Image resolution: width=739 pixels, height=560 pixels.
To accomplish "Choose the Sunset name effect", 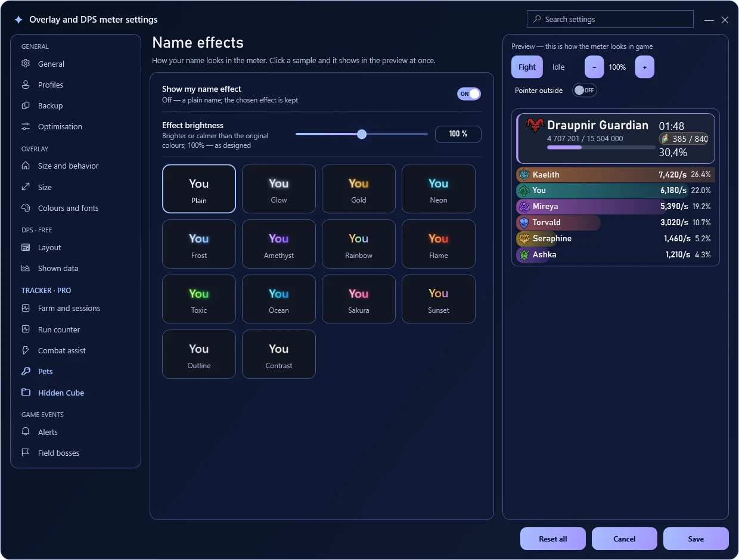I will coord(439,299).
